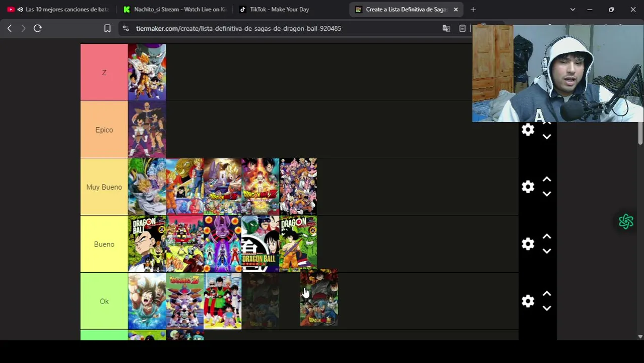
Task: Mute audio on the YouTube tab
Action: click(x=20, y=10)
